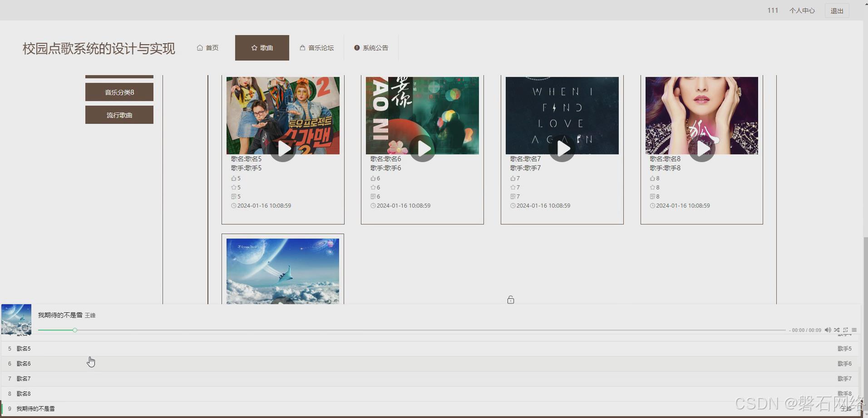This screenshot has width=868, height=418.
Task: Toggle loop mode icon in player
Action: tap(845, 330)
